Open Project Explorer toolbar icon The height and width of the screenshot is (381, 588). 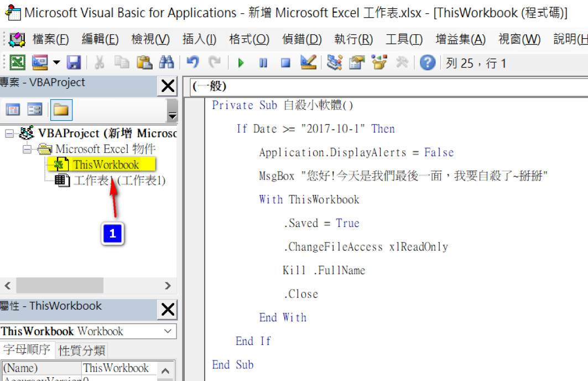tap(334, 63)
